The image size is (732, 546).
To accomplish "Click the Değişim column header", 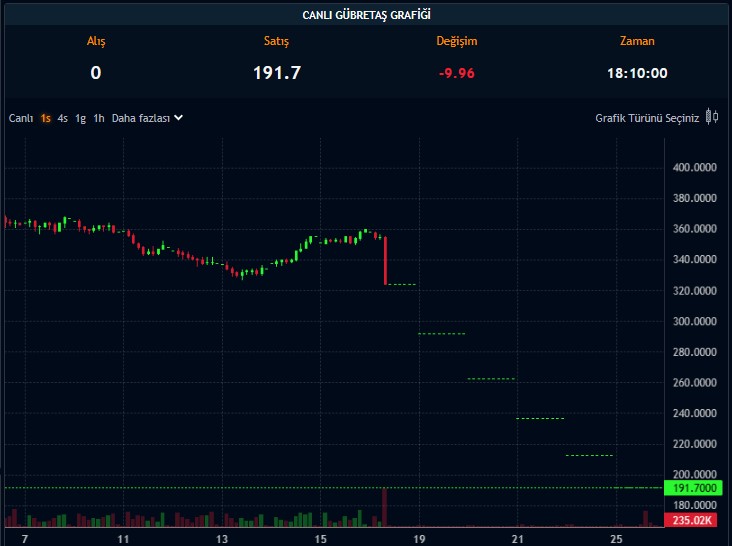I will tap(457, 41).
